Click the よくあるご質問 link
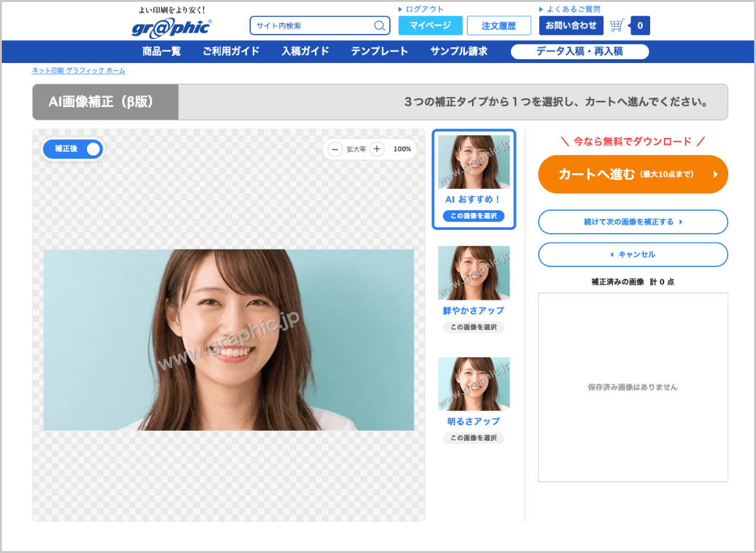Screen dimensions: 756x553 570,9
